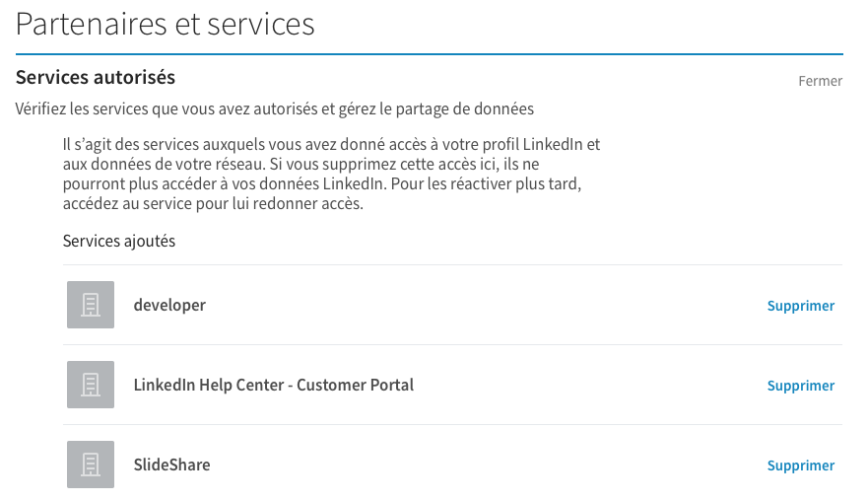Click the blue divider under the page title
The image size is (868, 501).
point(429,54)
